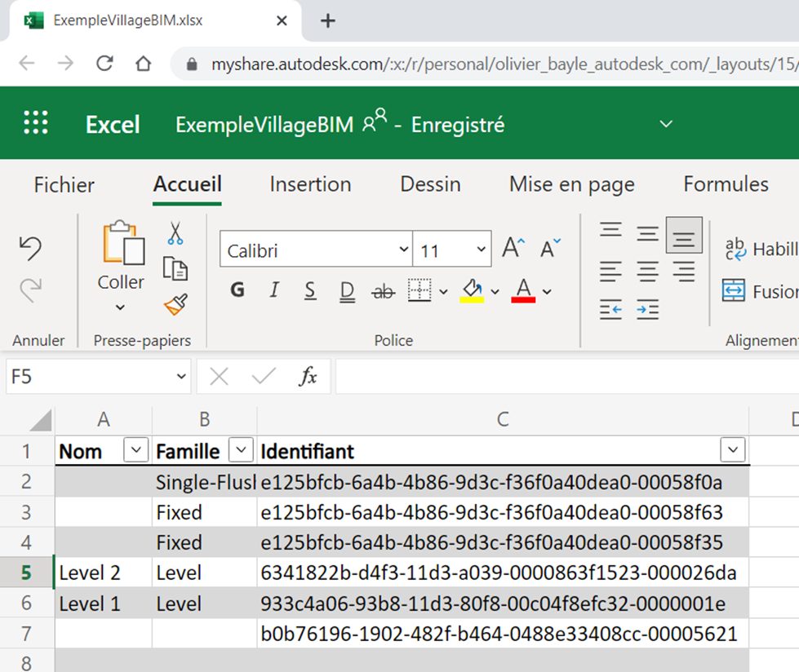
Task: Open font color dropdown arrow
Action: click(547, 292)
